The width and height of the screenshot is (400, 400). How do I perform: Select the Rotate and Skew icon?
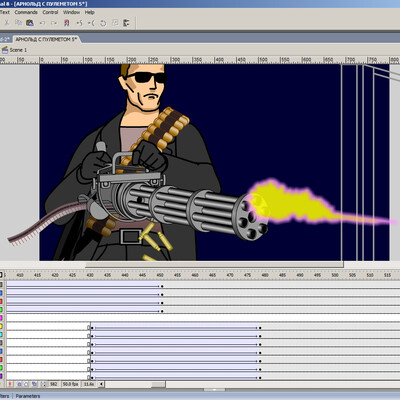103,23
